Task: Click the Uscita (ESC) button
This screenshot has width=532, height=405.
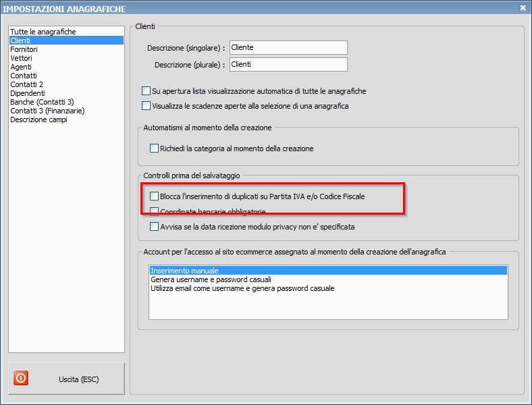Action: (67, 379)
